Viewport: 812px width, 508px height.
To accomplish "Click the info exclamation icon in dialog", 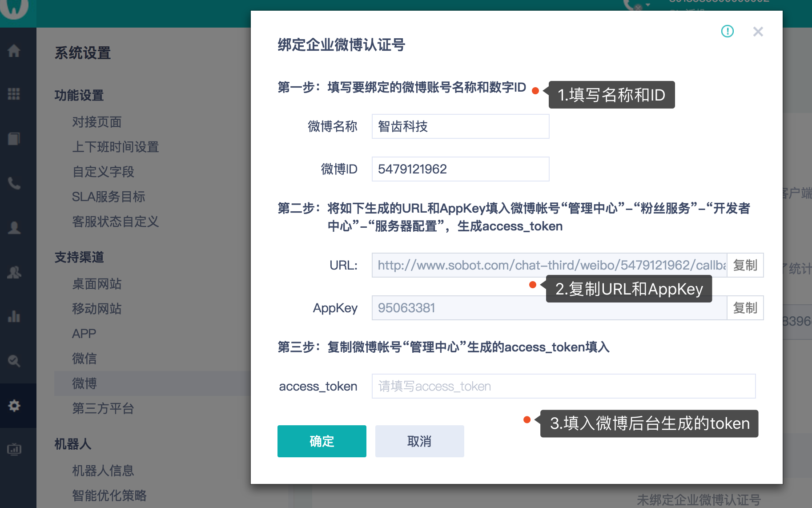I will pyautogui.click(x=727, y=31).
